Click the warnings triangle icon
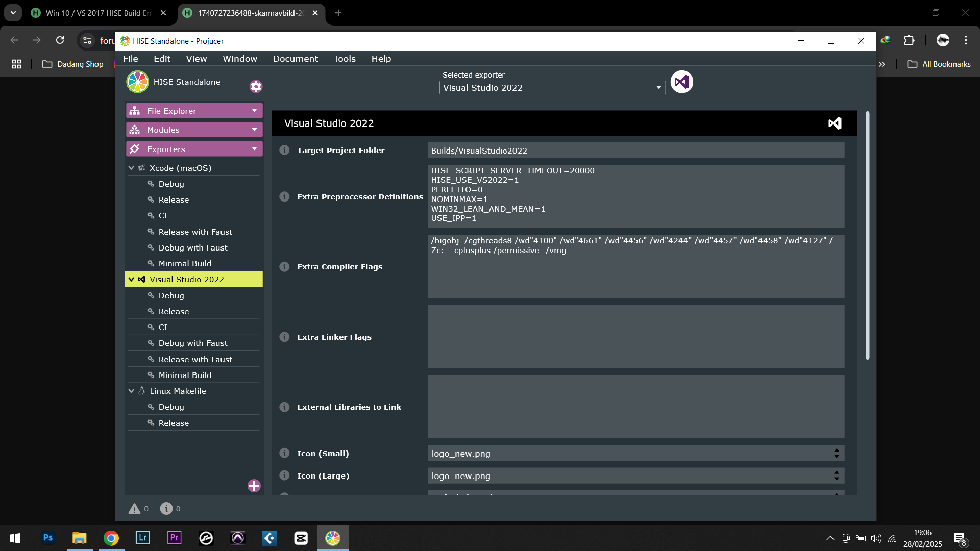 [x=134, y=509]
